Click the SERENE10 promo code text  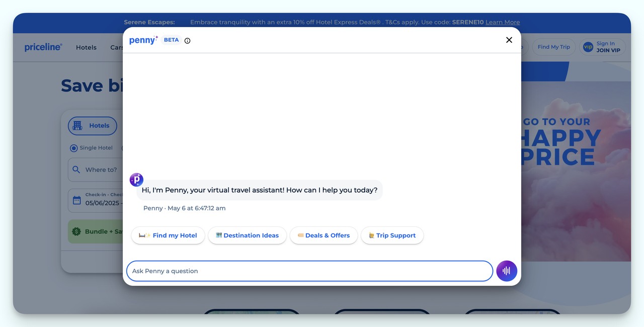coord(468,22)
